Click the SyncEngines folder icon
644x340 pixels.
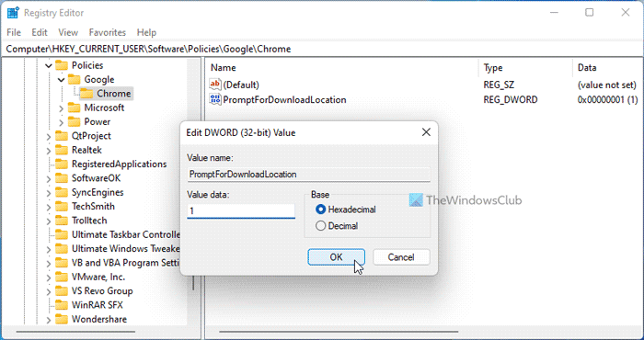click(62, 192)
